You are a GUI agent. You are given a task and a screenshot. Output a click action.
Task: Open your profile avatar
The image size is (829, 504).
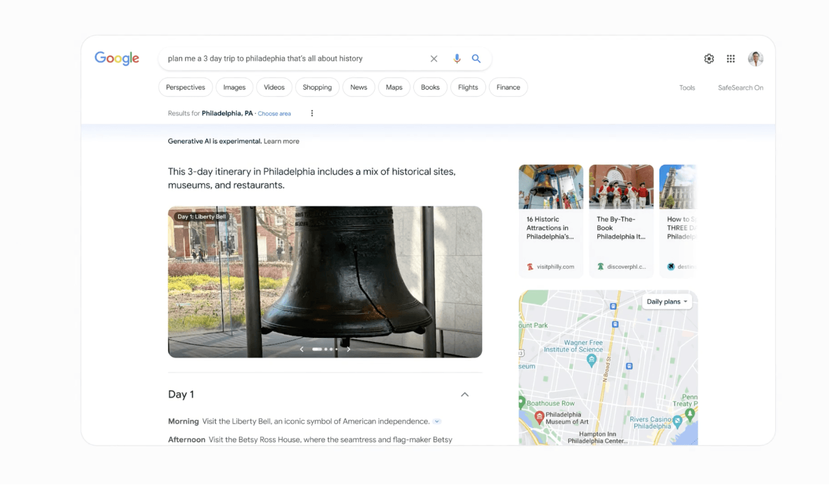point(755,59)
